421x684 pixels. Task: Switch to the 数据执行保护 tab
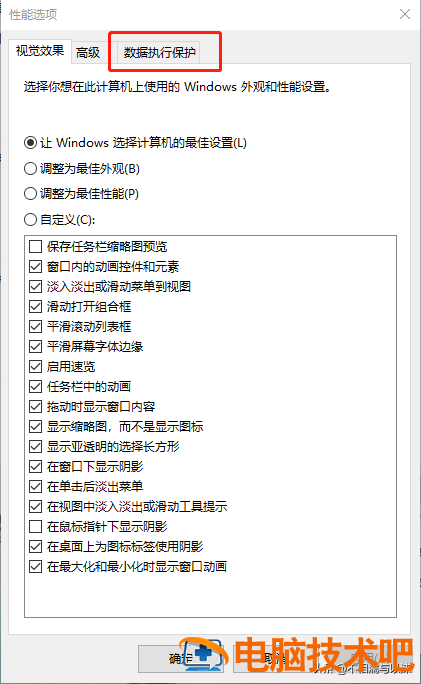click(159, 53)
